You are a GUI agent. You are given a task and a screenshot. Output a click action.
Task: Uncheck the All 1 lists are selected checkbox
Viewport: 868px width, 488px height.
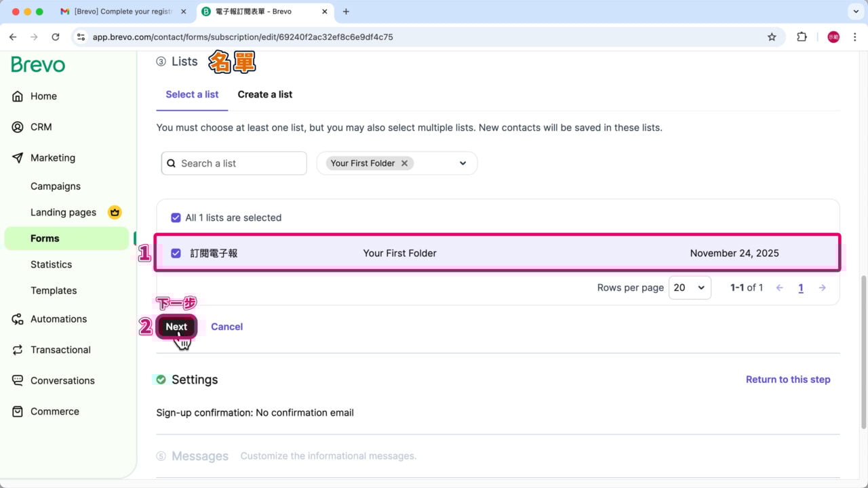click(176, 218)
